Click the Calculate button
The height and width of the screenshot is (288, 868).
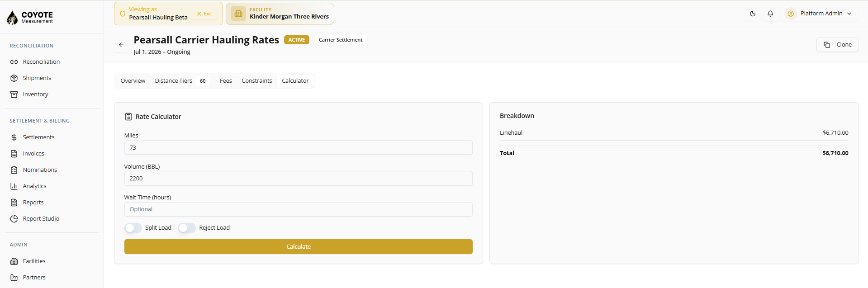[299, 247]
